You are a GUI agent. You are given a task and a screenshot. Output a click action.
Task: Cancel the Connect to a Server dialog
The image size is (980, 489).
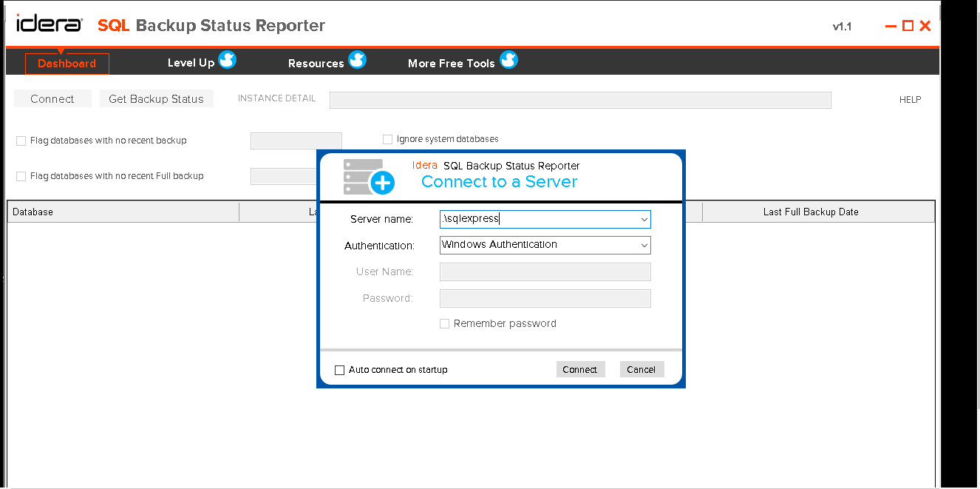642,369
